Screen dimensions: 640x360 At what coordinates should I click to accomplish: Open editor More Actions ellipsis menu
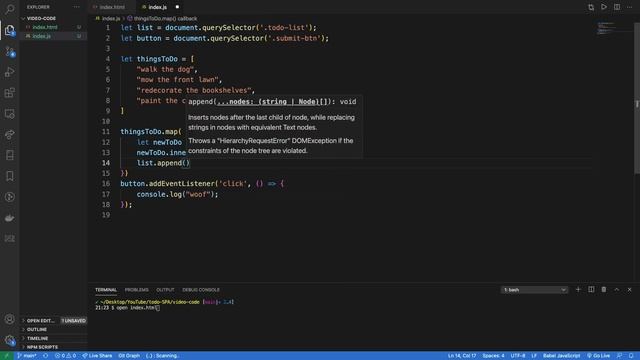click(x=629, y=7)
